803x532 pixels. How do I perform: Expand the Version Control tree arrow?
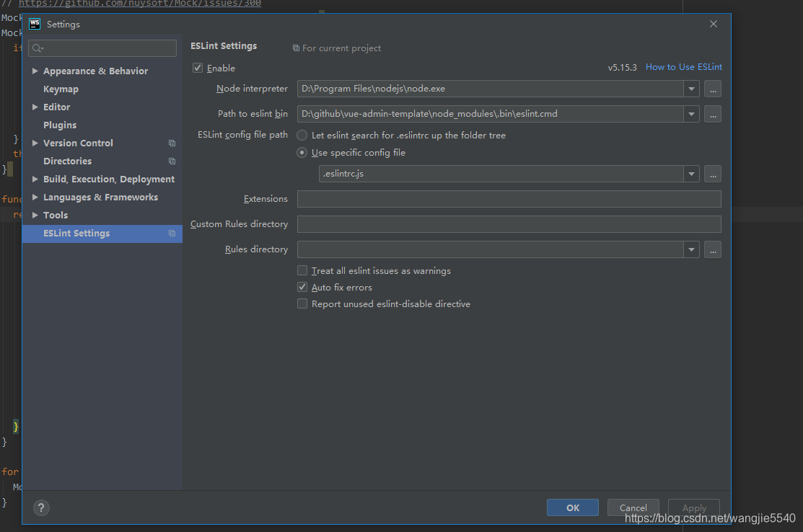click(x=35, y=143)
